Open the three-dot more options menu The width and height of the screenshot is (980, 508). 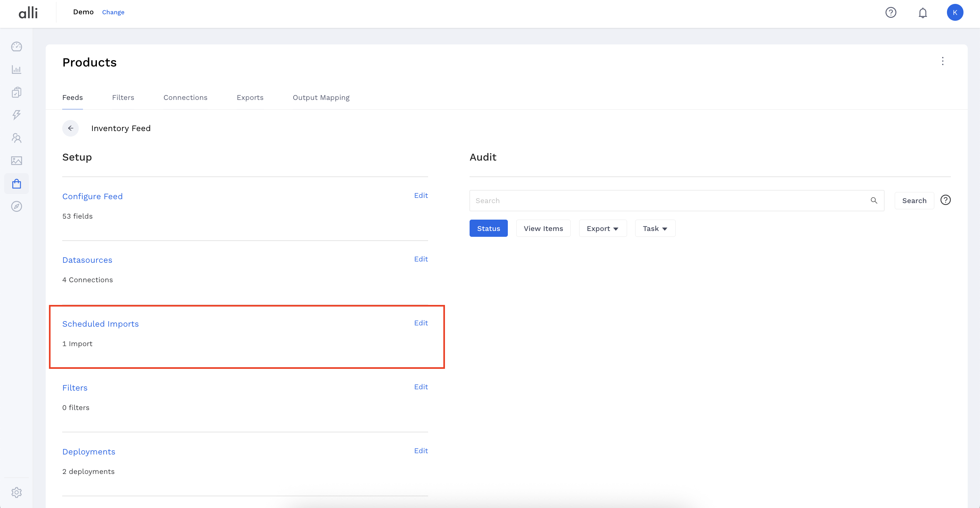[x=942, y=61]
